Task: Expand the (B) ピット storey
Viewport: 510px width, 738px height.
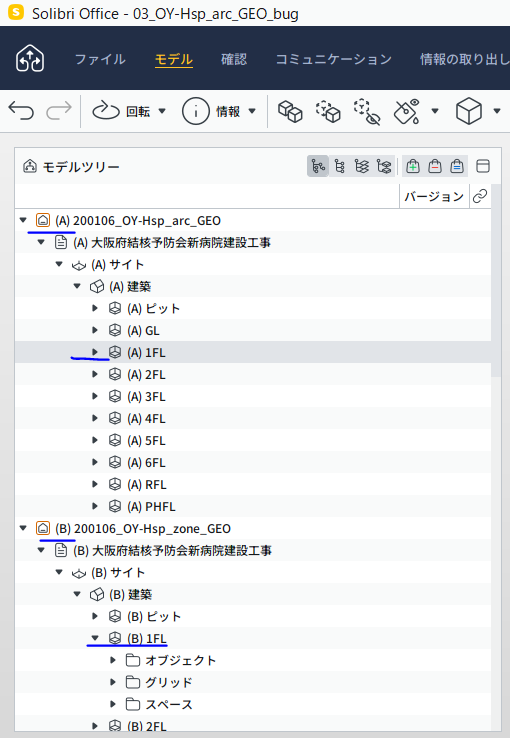Action: coord(95,616)
